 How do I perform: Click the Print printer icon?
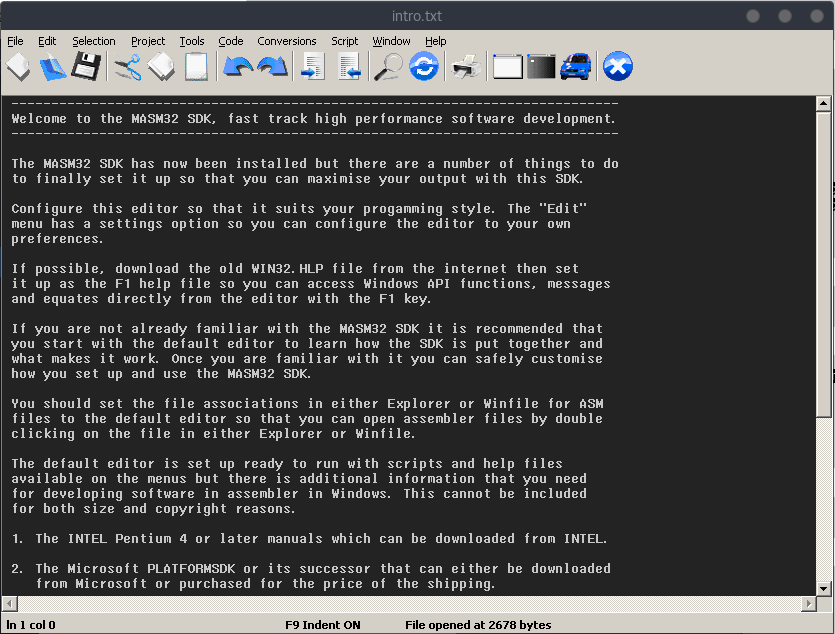pyautogui.click(x=466, y=67)
